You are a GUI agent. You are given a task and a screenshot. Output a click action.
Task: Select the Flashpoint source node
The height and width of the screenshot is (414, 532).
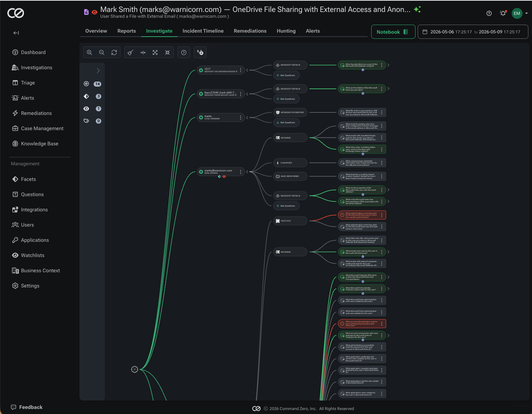(290, 163)
